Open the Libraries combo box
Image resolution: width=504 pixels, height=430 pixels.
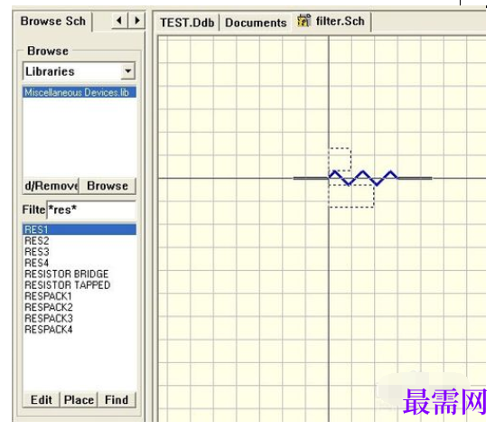point(79,71)
